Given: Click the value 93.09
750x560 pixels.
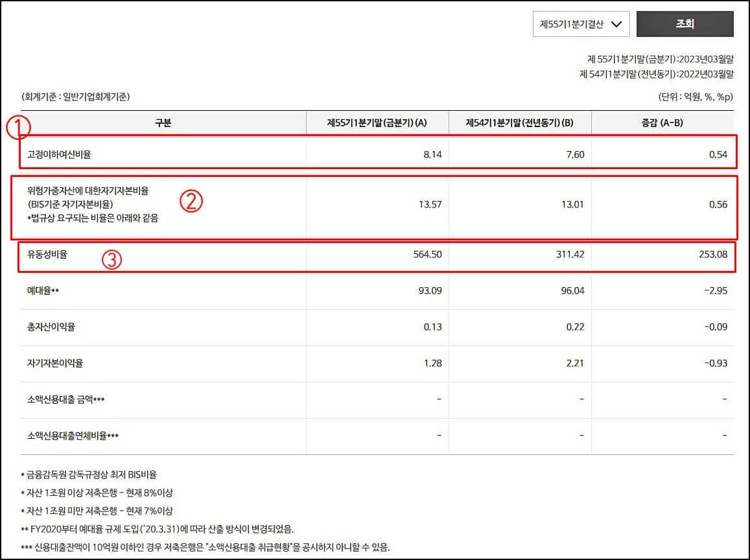Looking at the screenshot, I should [430, 291].
